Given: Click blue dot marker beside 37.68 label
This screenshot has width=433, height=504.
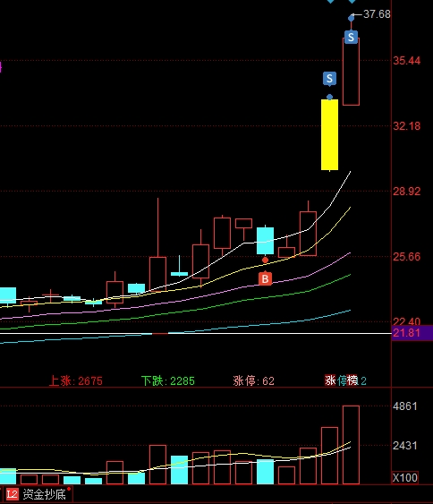Looking at the screenshot, I should 351,18.
